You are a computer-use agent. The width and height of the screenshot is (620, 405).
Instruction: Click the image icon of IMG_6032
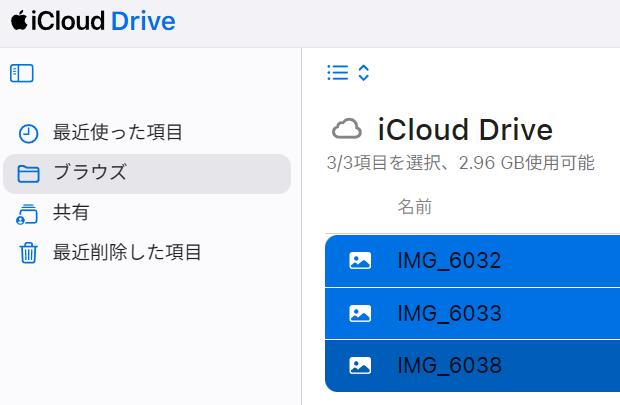coord(360,261)
